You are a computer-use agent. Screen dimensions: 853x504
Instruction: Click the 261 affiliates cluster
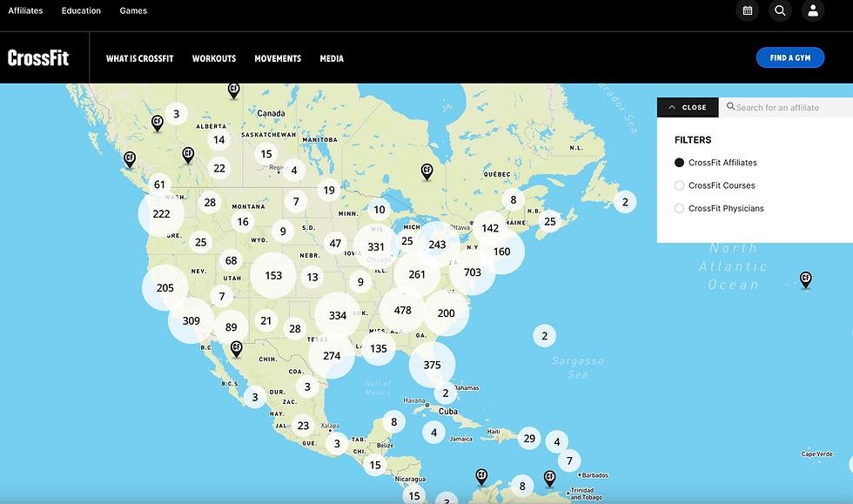click(x=417, y=274)
